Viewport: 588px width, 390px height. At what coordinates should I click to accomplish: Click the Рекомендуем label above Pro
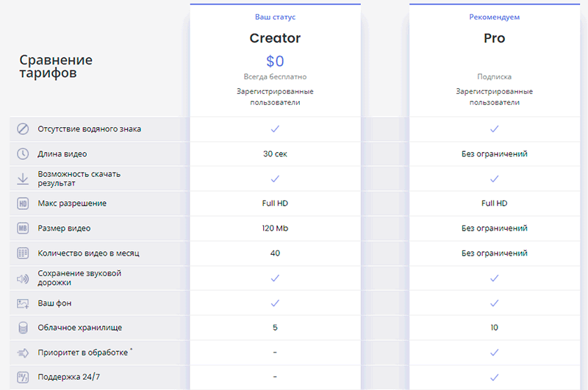coord(494,17)
